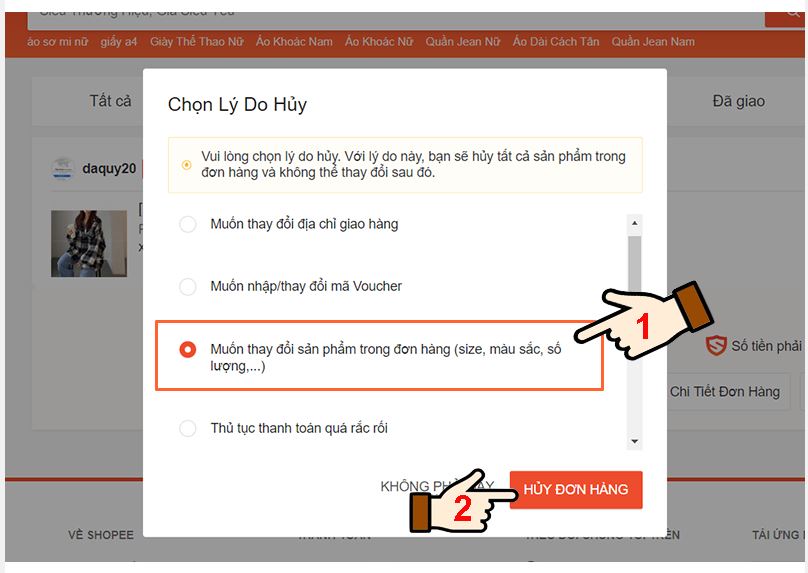Click the scroll down arrow in the reasons list
This screenshot has height=573, width=808.
[634, 441]
